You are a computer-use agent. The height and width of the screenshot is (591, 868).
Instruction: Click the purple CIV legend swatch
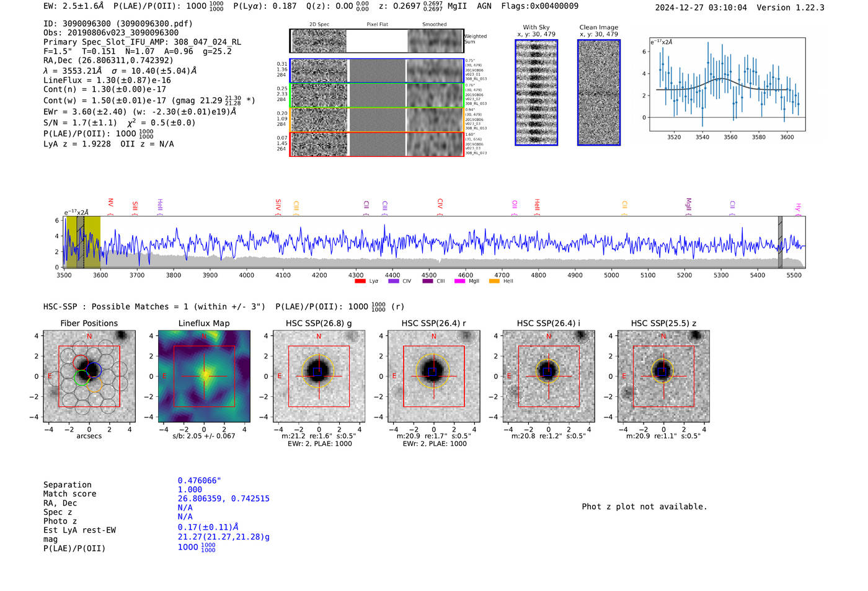(394, 282)
